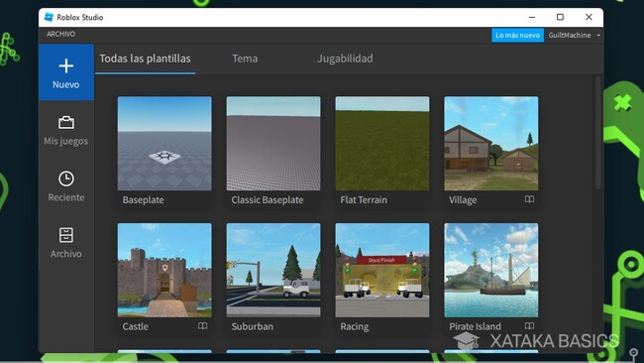Click the book icon beside Pirate Island

(529, 326)
